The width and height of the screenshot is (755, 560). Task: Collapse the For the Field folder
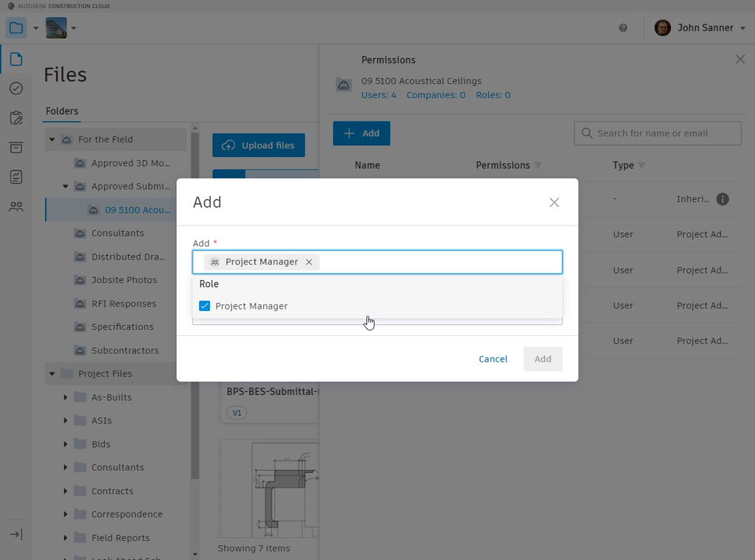tap(52, 139)
